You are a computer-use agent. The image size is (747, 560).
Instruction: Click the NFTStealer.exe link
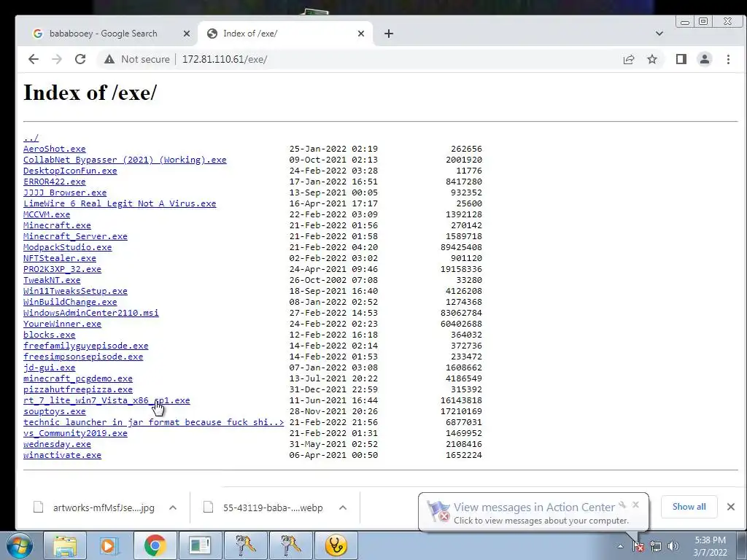tap(60, 259)
